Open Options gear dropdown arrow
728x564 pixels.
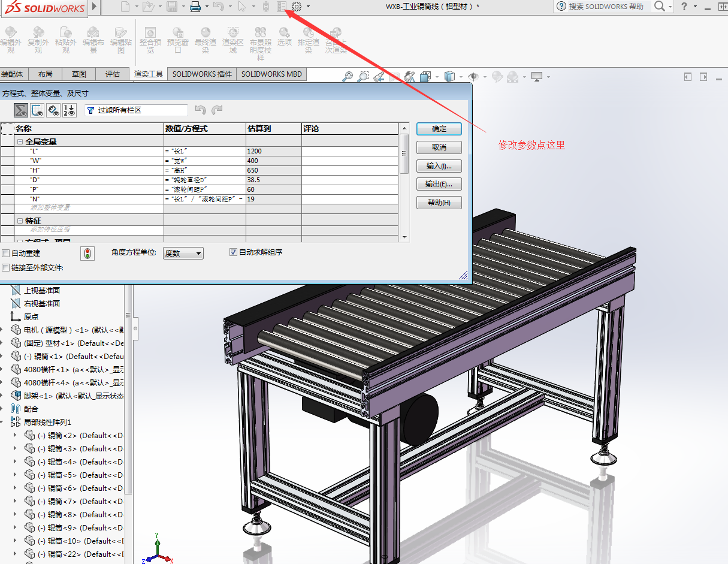click(308, 7)
